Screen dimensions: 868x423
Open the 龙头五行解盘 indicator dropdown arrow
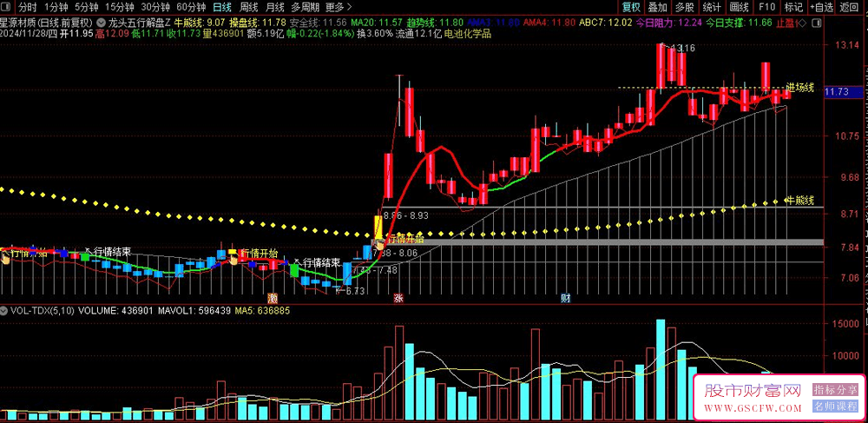[x=102, y=23]
